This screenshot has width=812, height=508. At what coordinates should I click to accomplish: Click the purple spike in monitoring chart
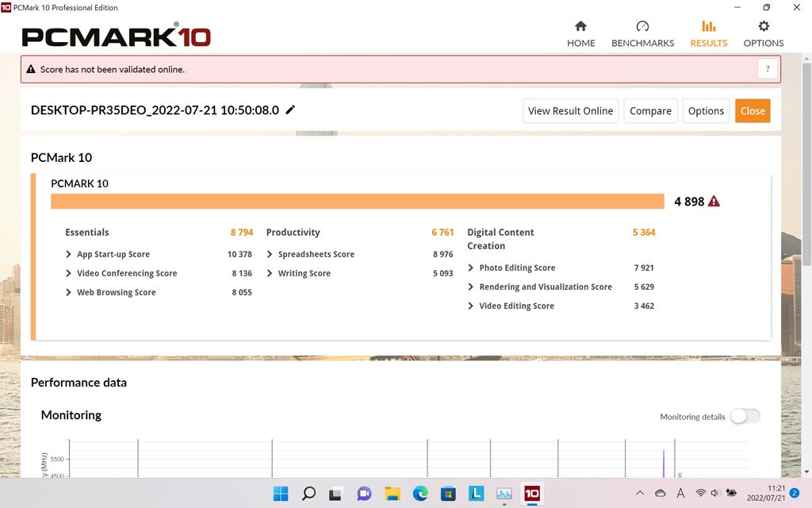[664, 464]
